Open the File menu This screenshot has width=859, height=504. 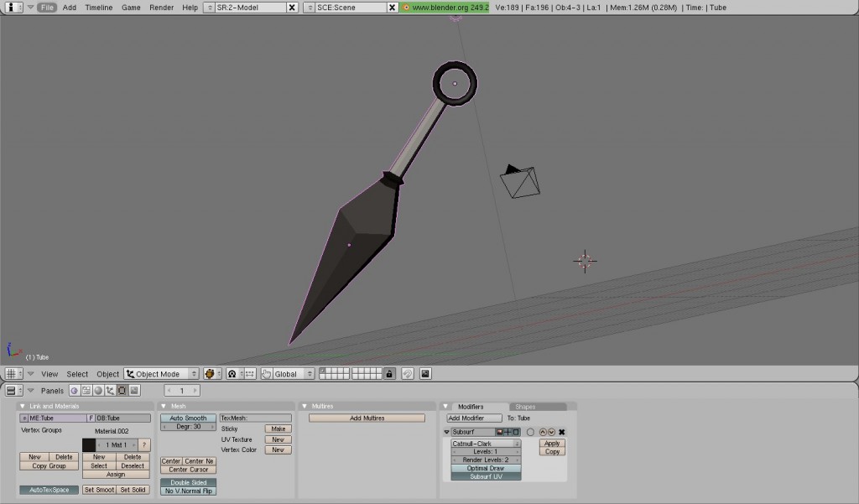[x=47, y=8]
